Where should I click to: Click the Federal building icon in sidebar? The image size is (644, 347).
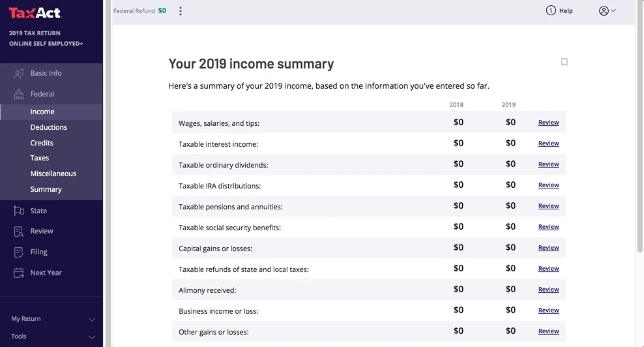[19, 94]
